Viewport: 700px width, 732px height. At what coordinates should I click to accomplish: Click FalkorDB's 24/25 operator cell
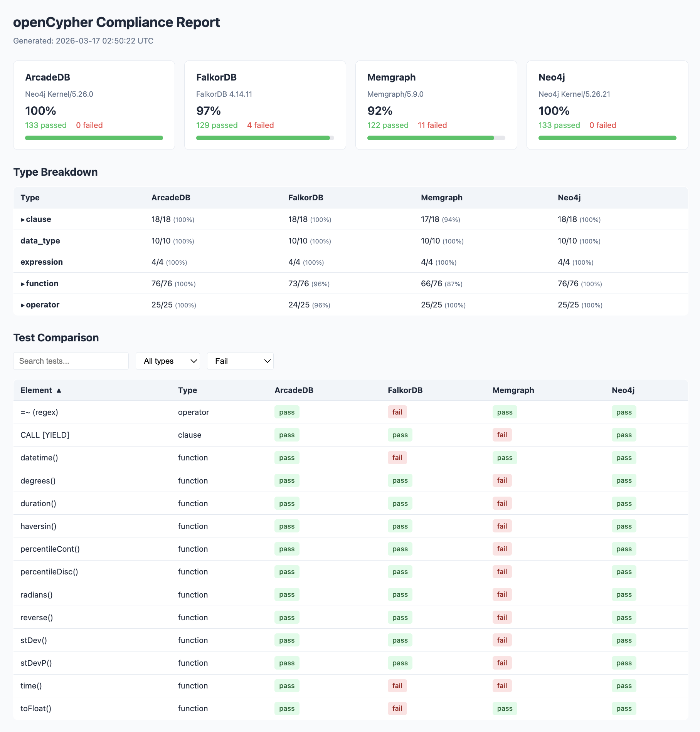(309, 305)
